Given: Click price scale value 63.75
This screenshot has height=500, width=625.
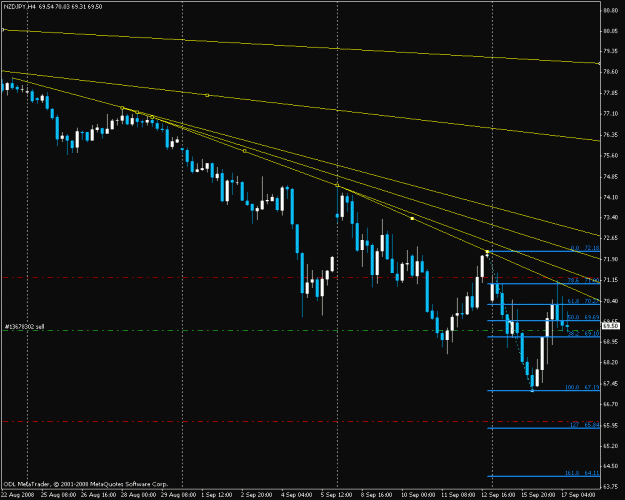Looking at the screenshot, I should coord(611,486).
